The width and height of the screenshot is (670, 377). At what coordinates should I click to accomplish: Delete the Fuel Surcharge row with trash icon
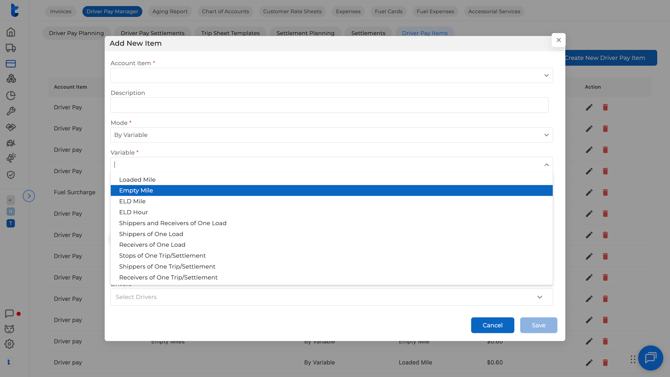[605, 192]
